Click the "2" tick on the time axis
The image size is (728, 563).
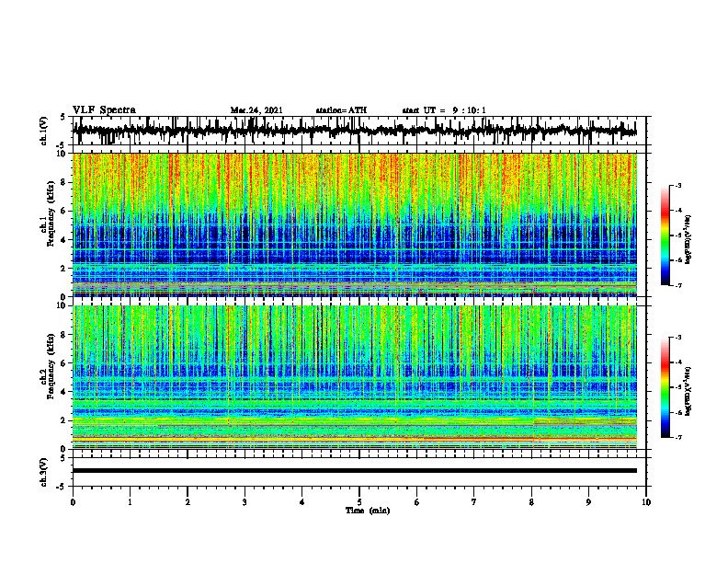pos(188,502)
